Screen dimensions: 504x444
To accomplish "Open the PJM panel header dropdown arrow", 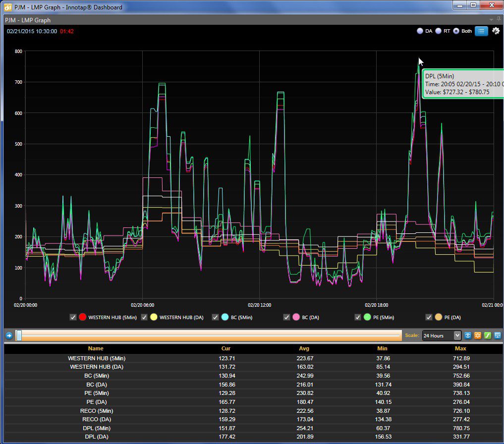I will pos(491,20).
